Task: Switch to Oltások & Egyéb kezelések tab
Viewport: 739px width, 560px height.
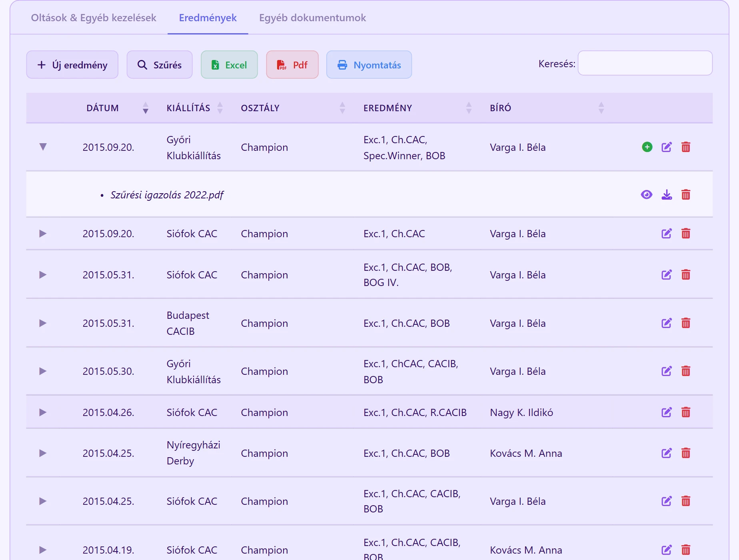Action: click(x=94, y=18)
